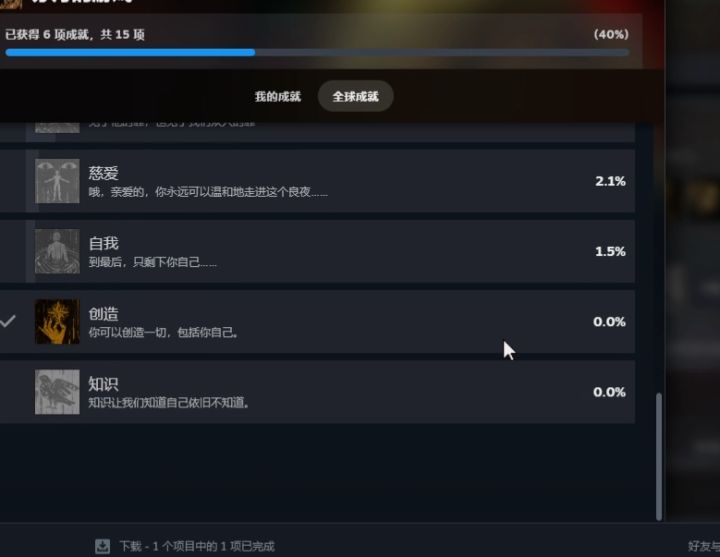Viewport: 720px width, 557px height.
Task: Click the download icon in the bottom bar
Action: coord(102,546)
